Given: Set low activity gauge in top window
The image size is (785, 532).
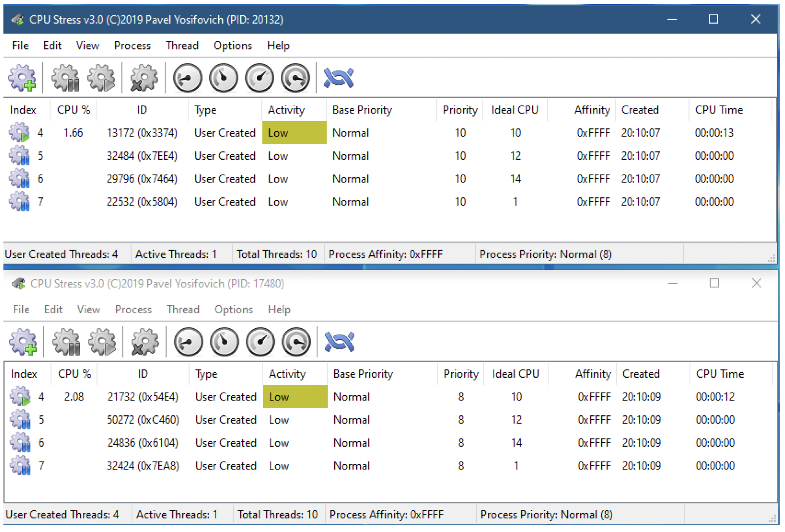Looking at the screenshot, I should click(x=187, y=78).
